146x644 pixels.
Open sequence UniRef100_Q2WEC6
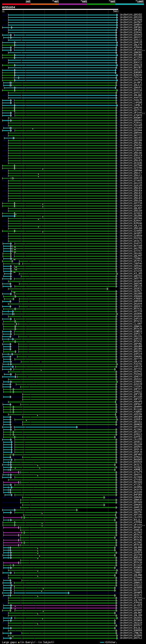coord(131,331)
